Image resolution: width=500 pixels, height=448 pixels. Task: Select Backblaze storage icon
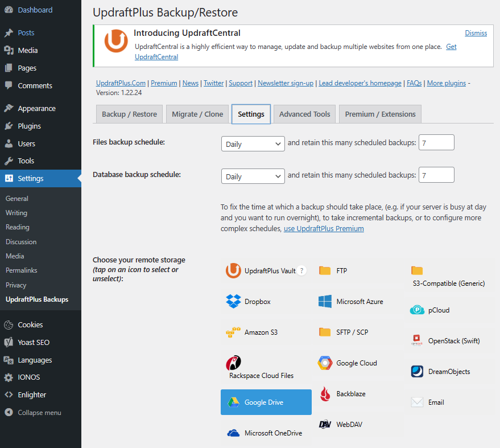325,394
